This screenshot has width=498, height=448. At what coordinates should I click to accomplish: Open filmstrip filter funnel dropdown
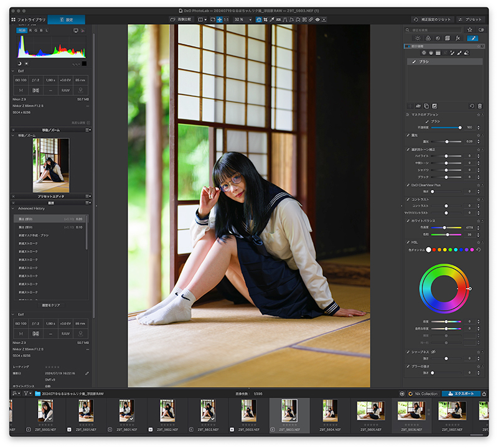(27, 393)
